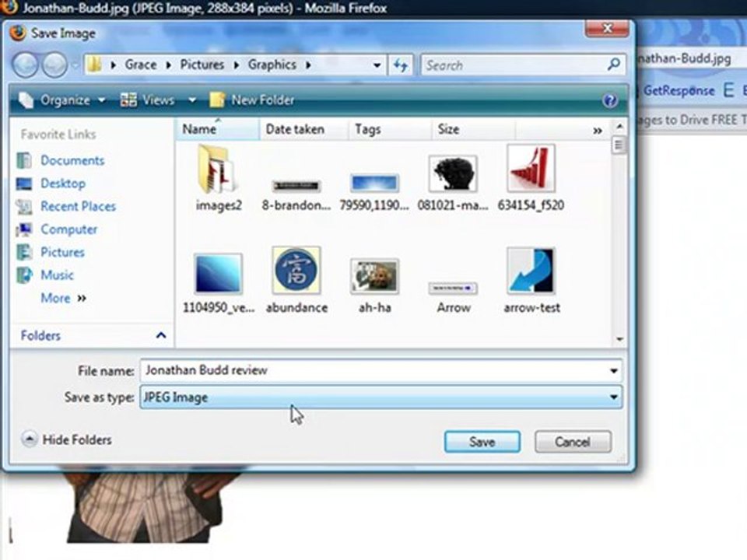Image resolution: width=747 pixels, height=560 pixels.
Task: Click the search magnifier icon
Action: (x=614, y=64)
